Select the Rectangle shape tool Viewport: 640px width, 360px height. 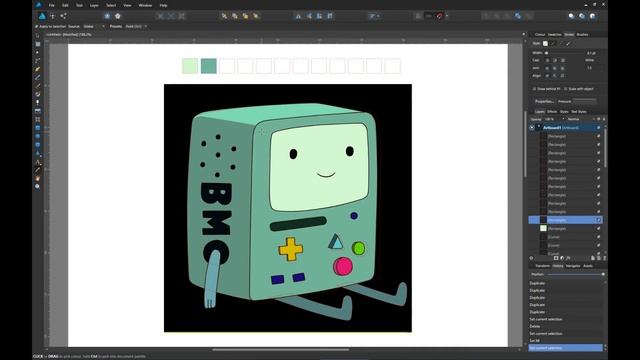coord(38,128)
